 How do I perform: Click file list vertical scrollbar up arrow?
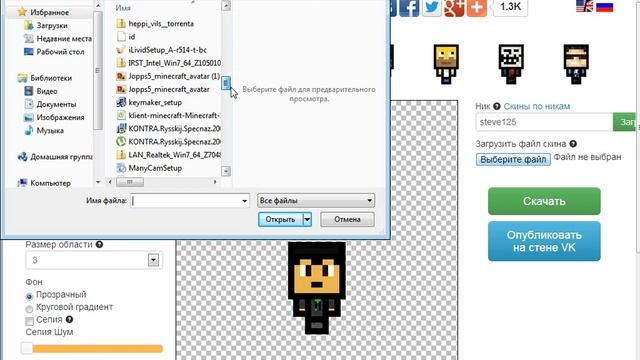pos(226,5)
